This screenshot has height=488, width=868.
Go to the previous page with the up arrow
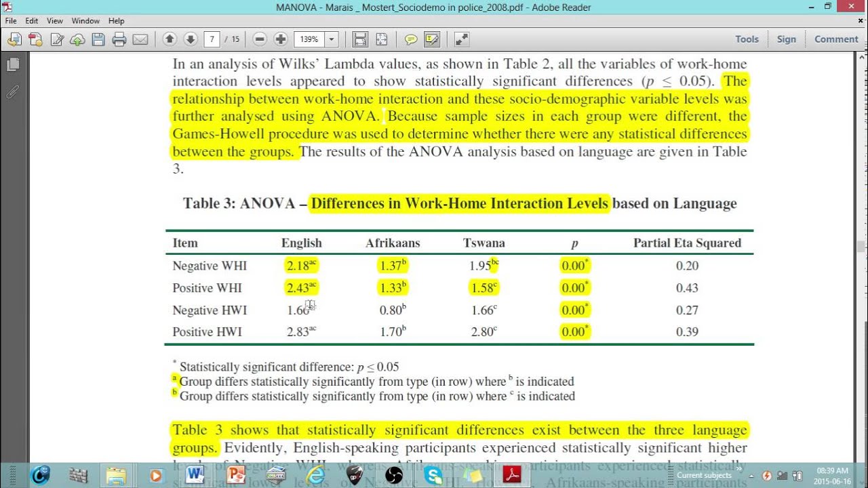point(170,39)
